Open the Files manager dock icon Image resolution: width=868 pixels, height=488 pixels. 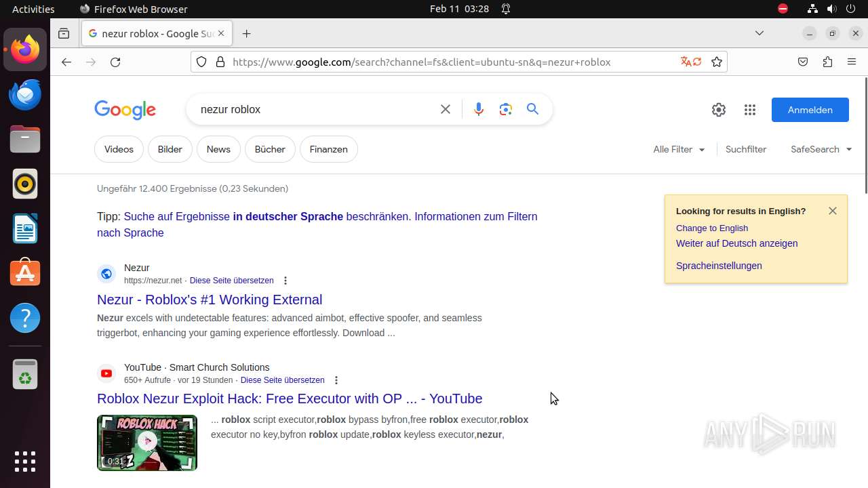pos(25,139)
